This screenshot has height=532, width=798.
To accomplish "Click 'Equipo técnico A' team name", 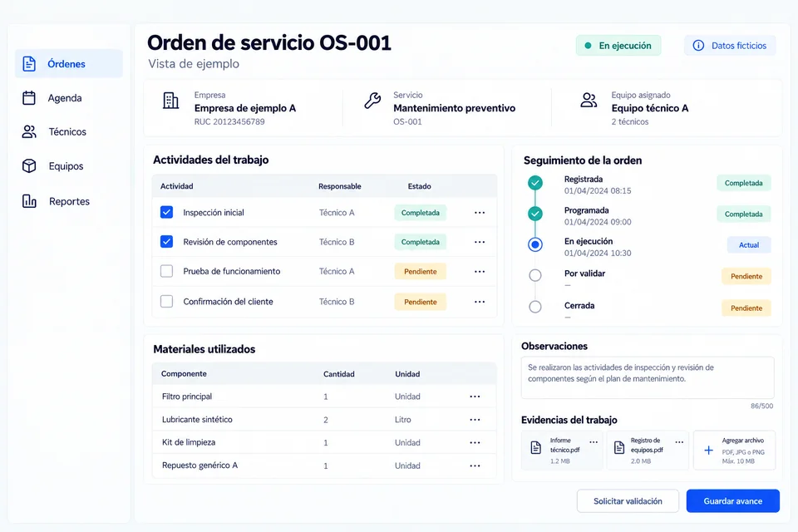I will [650, 108].
